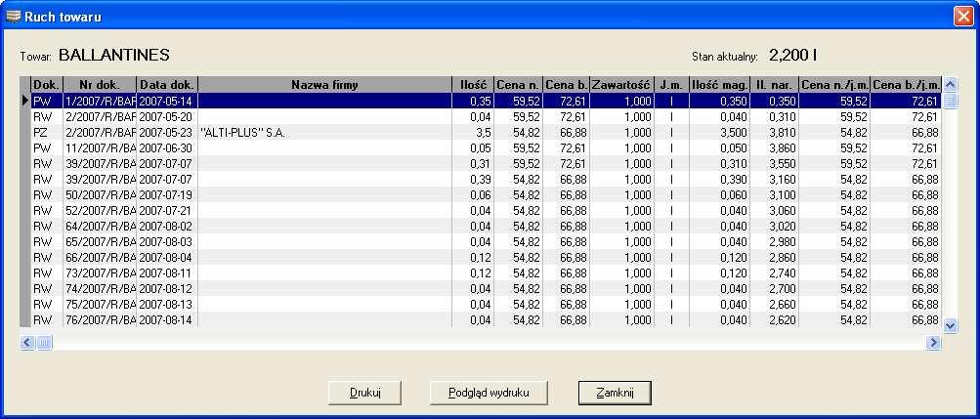Click quantity cell 3,5
The image size is (980, 419).
point(473,133)
